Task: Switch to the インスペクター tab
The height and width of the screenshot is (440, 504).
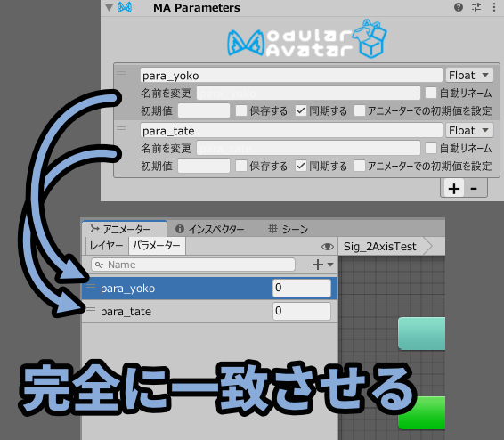Action: coord(209,229)
